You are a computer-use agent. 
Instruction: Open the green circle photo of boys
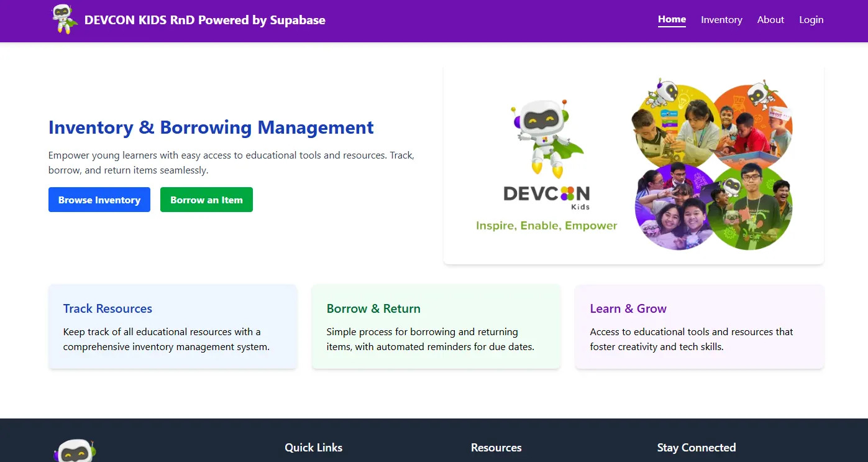[x=752, y=208]
